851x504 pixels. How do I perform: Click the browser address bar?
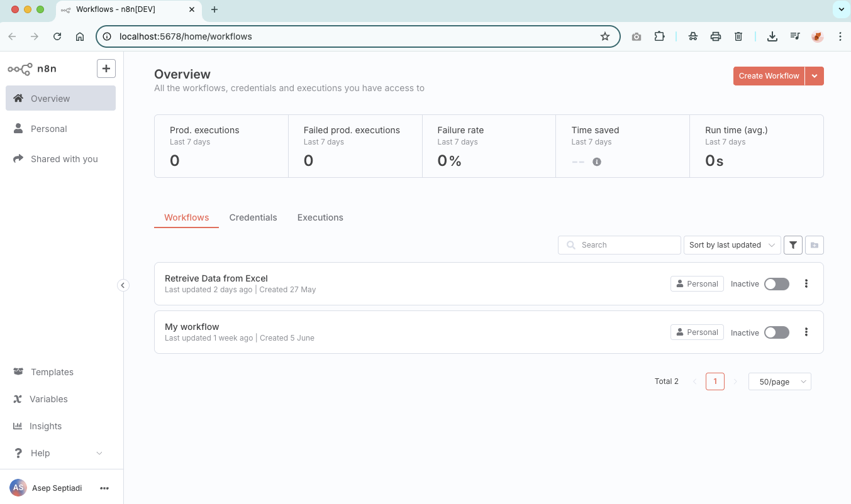tap(359, 36)
